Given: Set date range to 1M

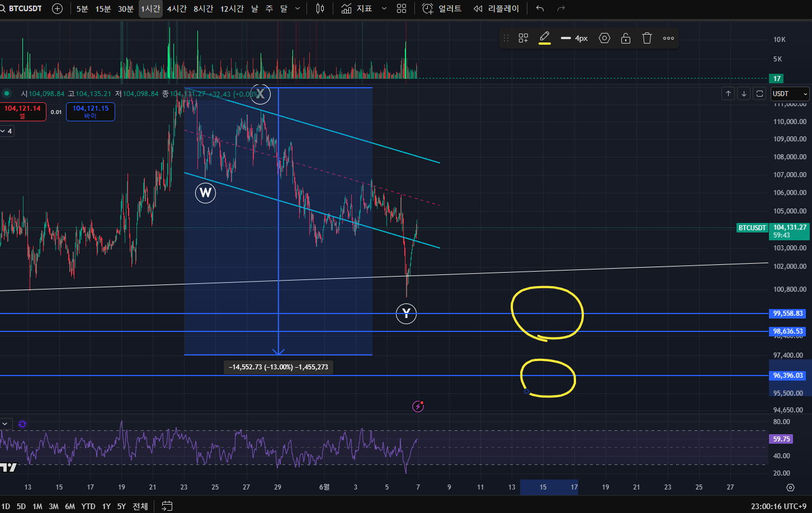Looking at the screenshot, I should (x=37, y=506).
